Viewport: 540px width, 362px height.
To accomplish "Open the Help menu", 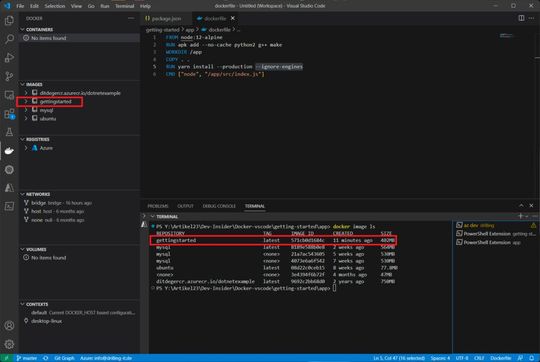I will (145, 6).
